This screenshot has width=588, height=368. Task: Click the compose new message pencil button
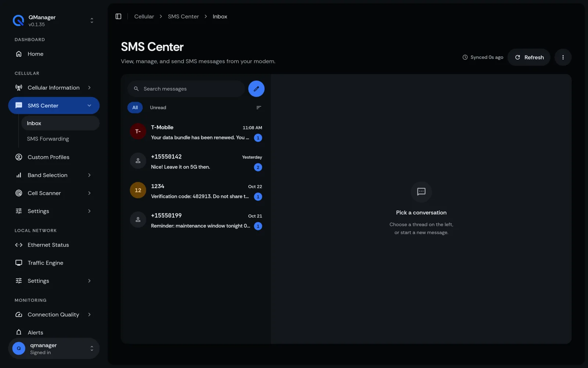click(256, 89)
